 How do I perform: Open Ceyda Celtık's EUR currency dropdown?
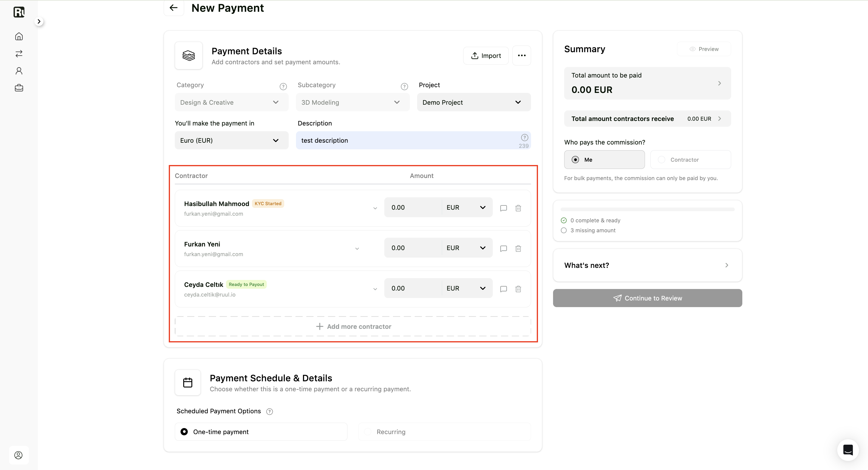coord(467,288)
